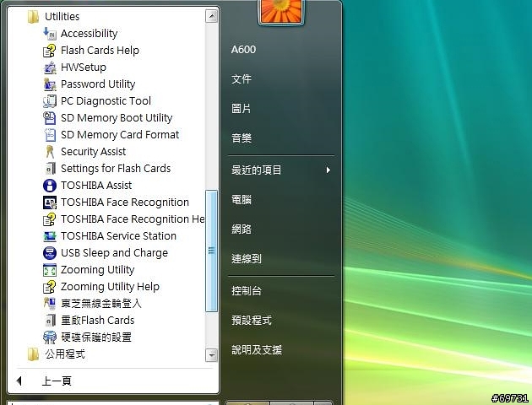
Task: Open USB Sleep and Charge icon
Action: (x=50, y=253)
